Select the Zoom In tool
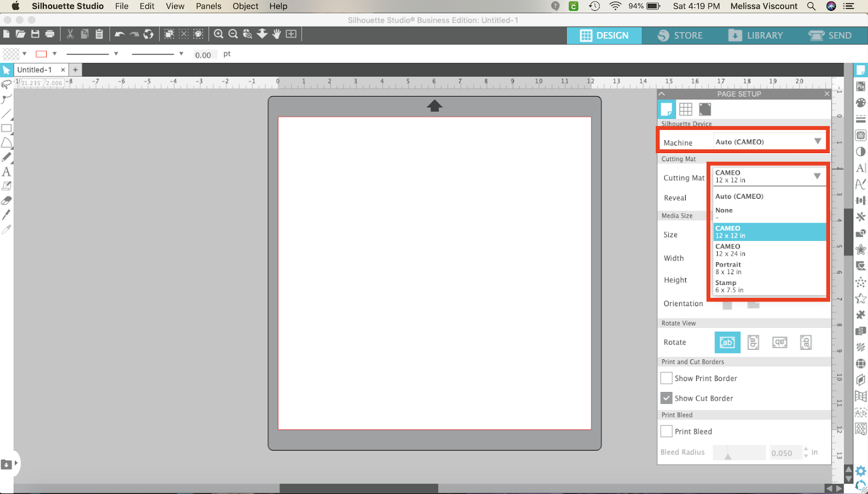The height and width of the screenshot is (494, 868). 219,34
